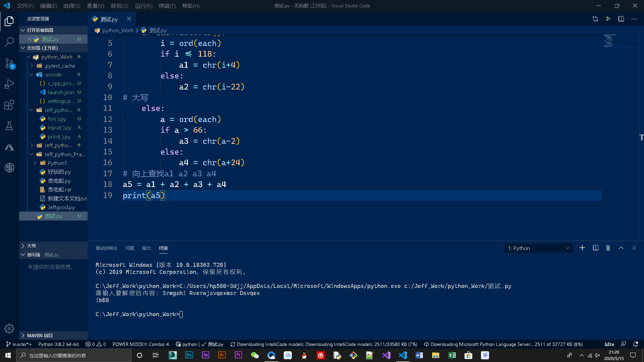
Task: Run Python file with play button
Action: click(608, 19)
